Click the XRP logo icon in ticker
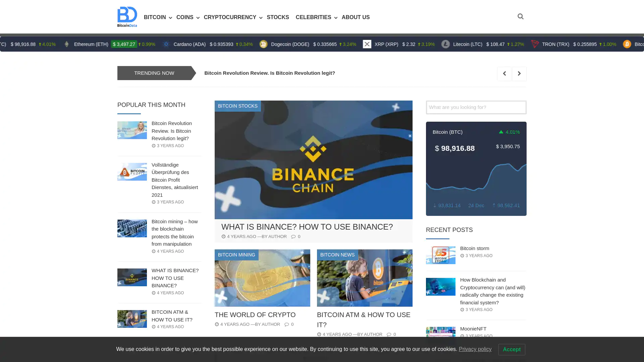This screenshot has height=362, width=644. point(367,44)
